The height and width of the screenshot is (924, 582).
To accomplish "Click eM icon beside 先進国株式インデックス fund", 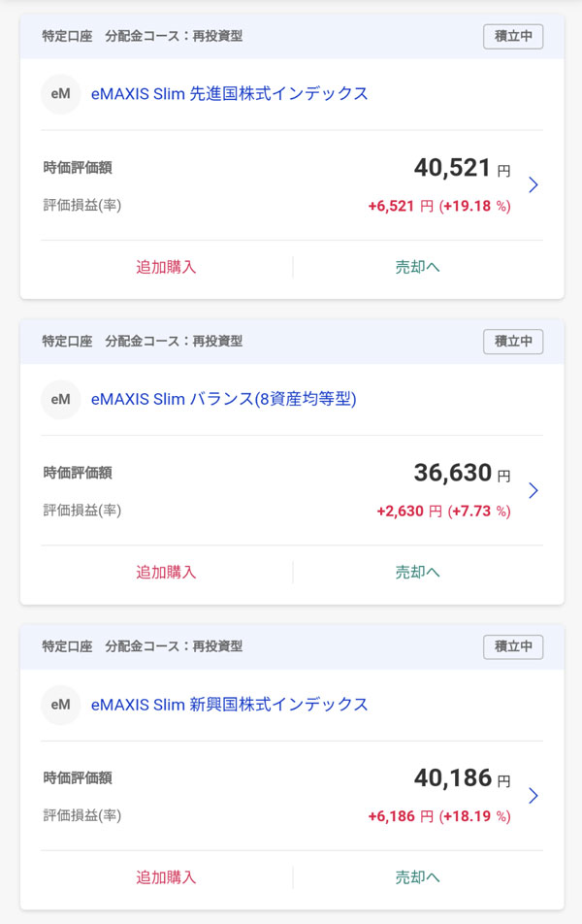I will click(60, 94).
